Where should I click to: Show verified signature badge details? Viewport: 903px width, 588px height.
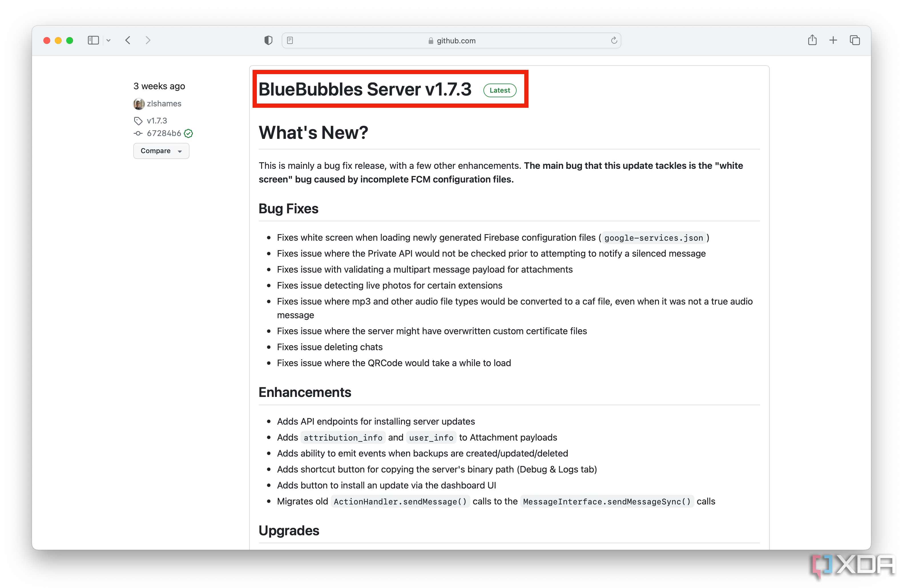click(189, 133)
